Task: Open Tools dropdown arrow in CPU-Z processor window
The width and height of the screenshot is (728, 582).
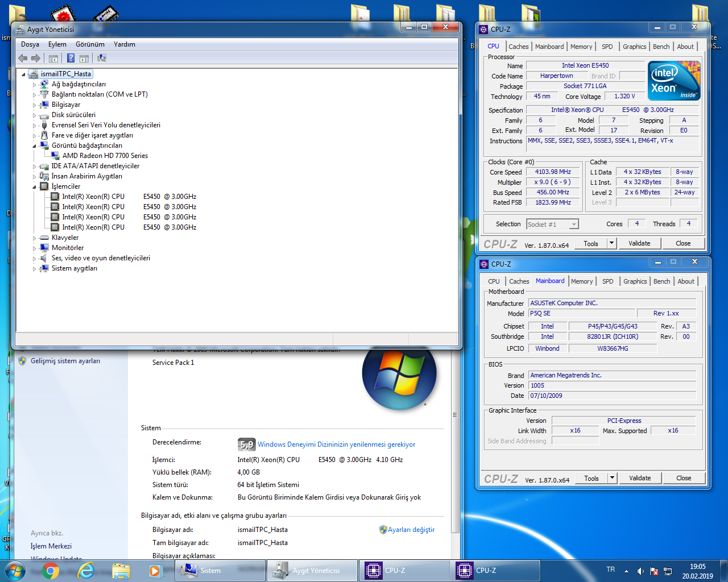Action: coord(611,243)
